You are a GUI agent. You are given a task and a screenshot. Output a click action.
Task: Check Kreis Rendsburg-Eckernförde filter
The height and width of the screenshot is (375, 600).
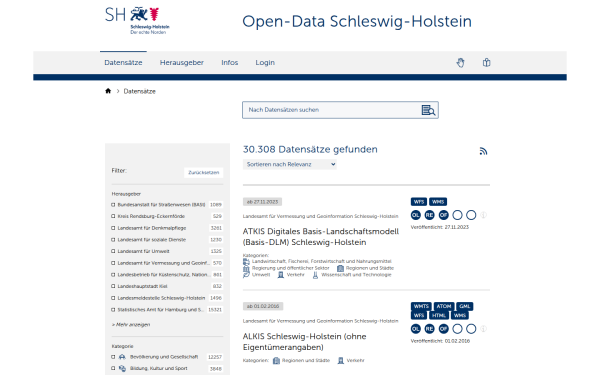(x=113, y=216)
